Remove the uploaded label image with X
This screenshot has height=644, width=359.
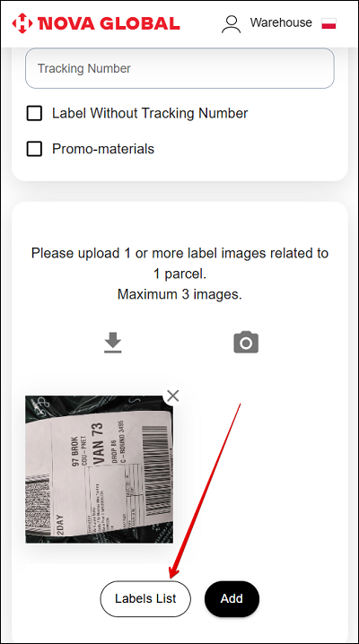tap(173, 396)
